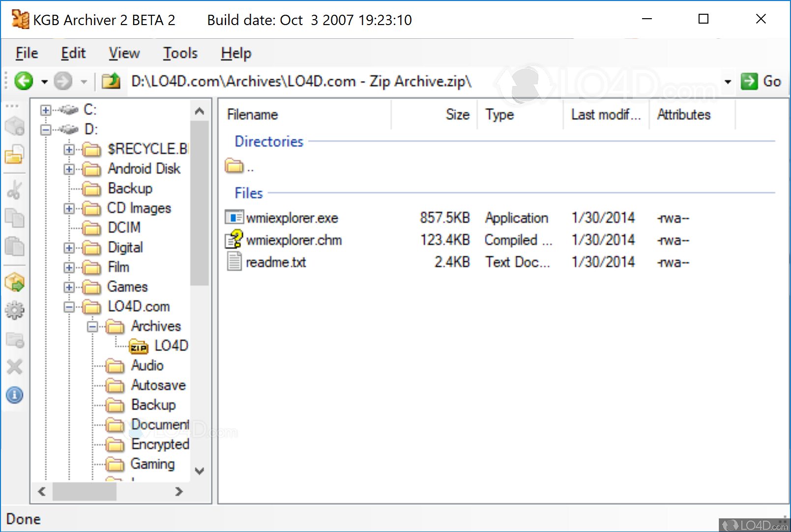
Task: Click the grayed folder properties icon
Action: click(14, 339)
